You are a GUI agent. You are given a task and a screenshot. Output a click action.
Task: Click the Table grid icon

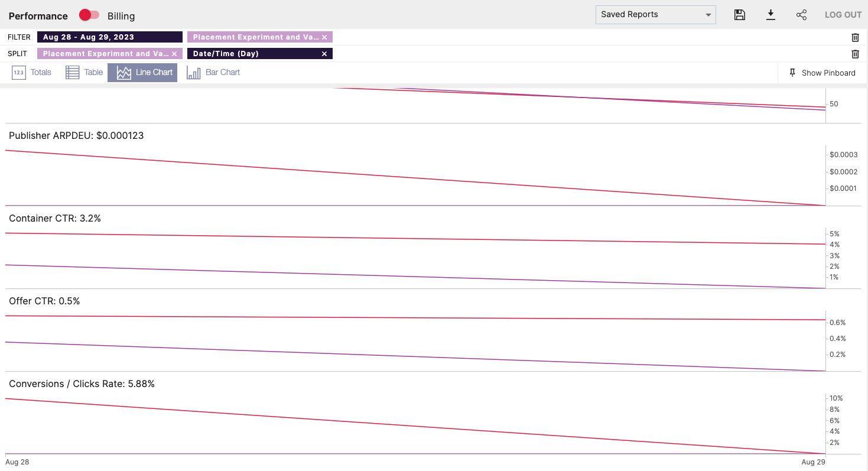[72, 73]
